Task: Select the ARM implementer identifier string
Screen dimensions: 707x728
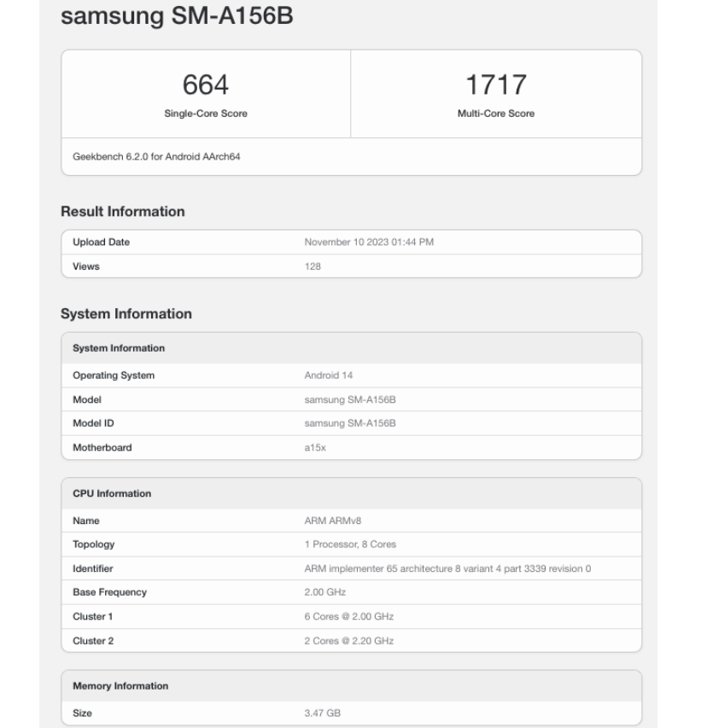Action: [x=447, y=568]
